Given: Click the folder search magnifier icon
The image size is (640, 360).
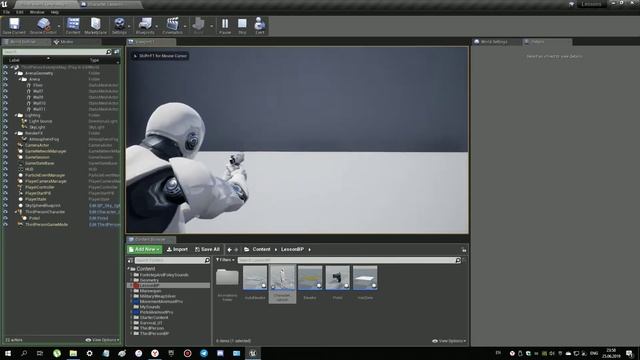Looking at the screenshot, I should (207, 260).
